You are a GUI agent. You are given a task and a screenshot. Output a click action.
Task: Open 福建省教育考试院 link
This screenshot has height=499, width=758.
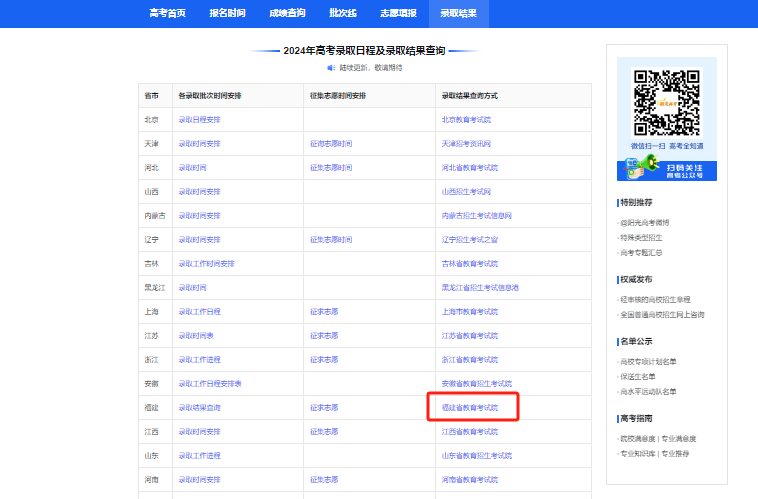point(469,408)
